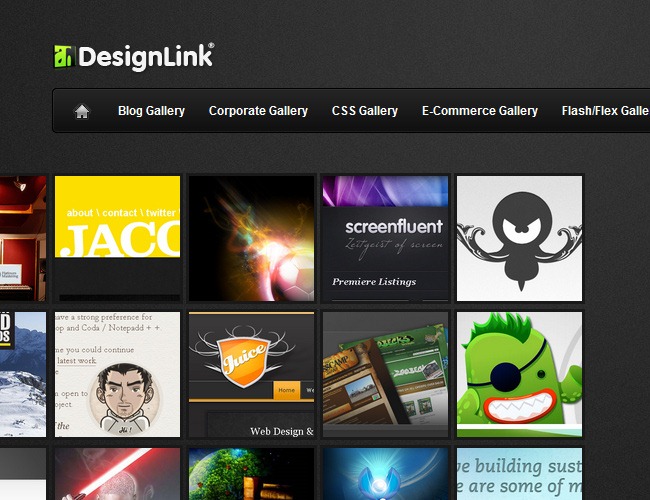Viewport: 650px width, 500px height.
Task: Open the yellow JACO thumbnail
Action: (117, 238)
